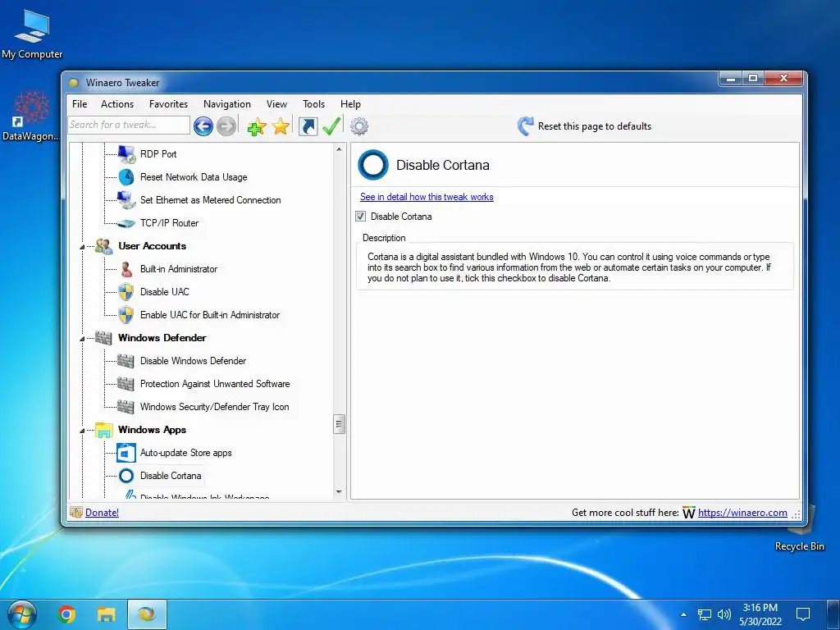Click the Reset Network Data Usage icon
The width and height of the screenshot is (840, 630).
126,177
